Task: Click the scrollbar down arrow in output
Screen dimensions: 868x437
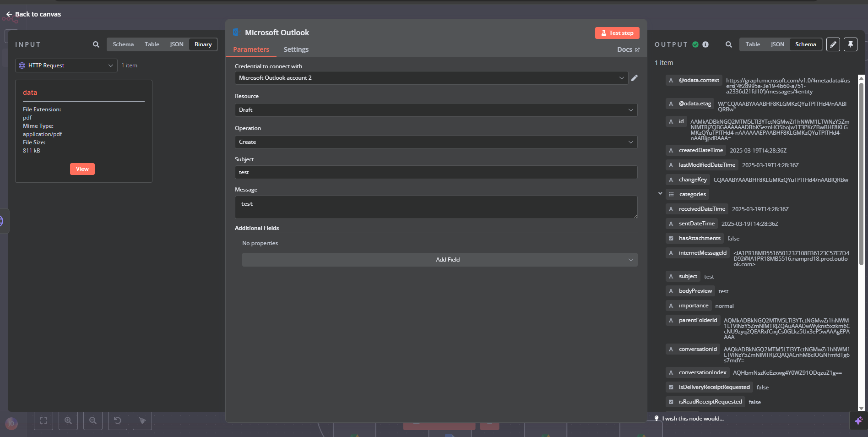Action: pyautogui.click(x=861, y=408)
